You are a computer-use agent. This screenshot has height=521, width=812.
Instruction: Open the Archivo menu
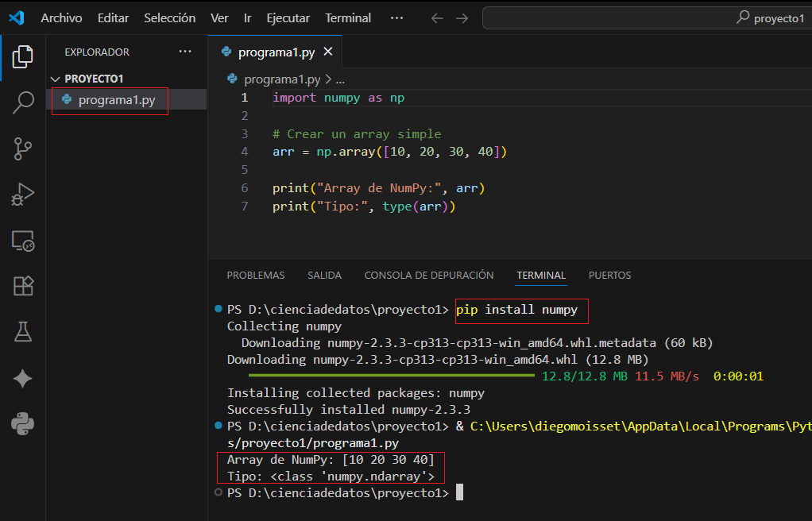(61, 17)
